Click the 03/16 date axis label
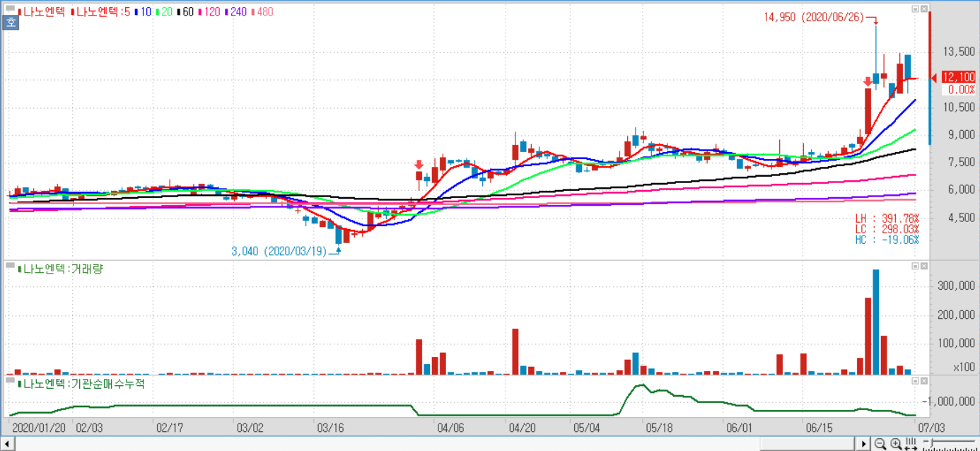The width and height of the screenshot is (980, 451). coord(329,428)
